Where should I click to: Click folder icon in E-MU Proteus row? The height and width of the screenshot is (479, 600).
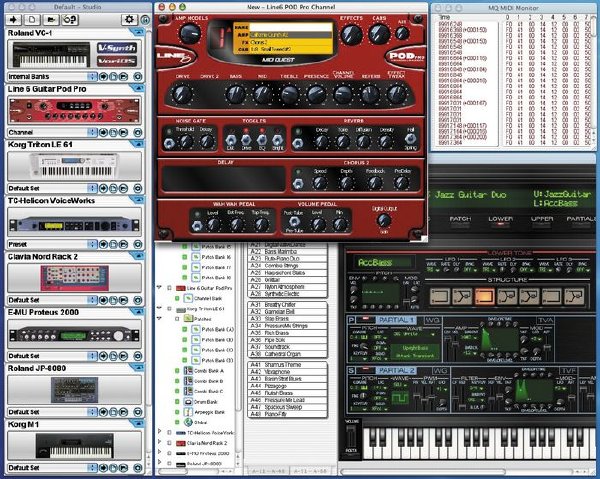123,356
